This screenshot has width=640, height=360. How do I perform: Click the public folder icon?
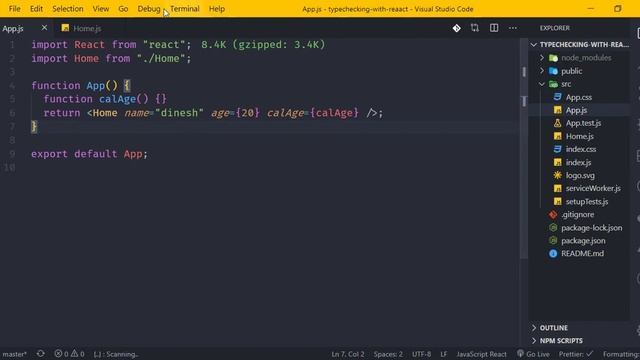click(553, 71)
